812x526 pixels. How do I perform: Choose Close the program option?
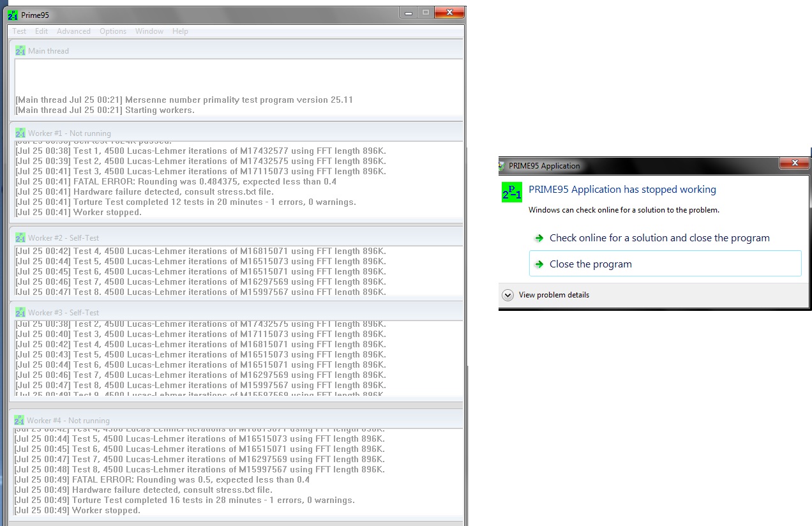665,264
